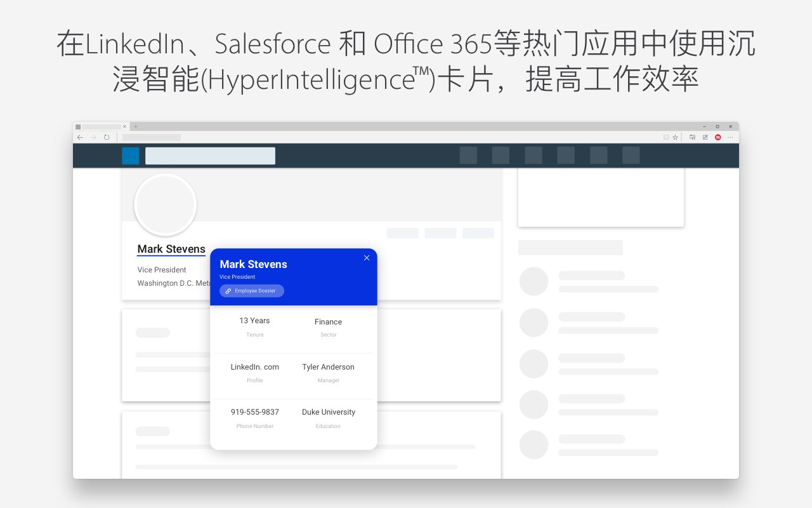Image resolution: width=812 pixels, height=508 pixels.
Task: Open the reading view book icon
Action: [x=666, y=137]
